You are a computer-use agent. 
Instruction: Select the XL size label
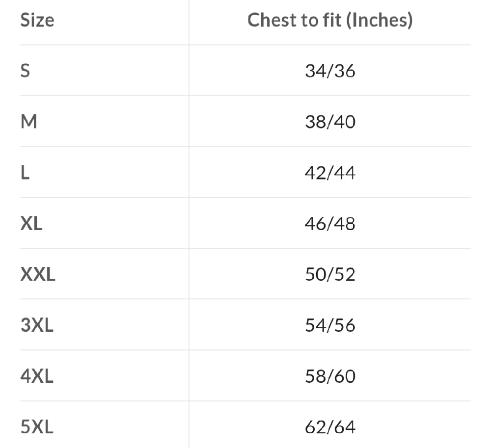tap(31, 224)
